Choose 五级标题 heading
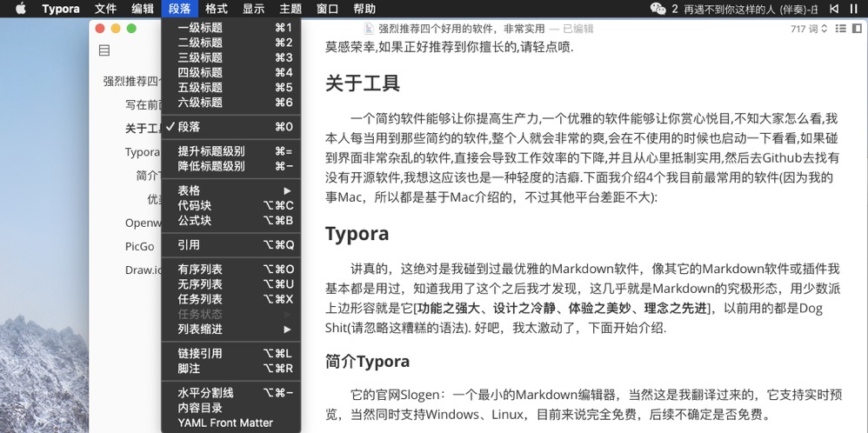The width and height of the screenshot is (868, 433). point(230,88)
